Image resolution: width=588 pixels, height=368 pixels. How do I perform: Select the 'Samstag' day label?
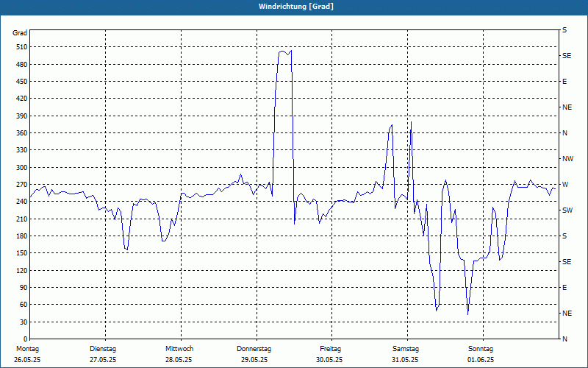tap(406, 349)
